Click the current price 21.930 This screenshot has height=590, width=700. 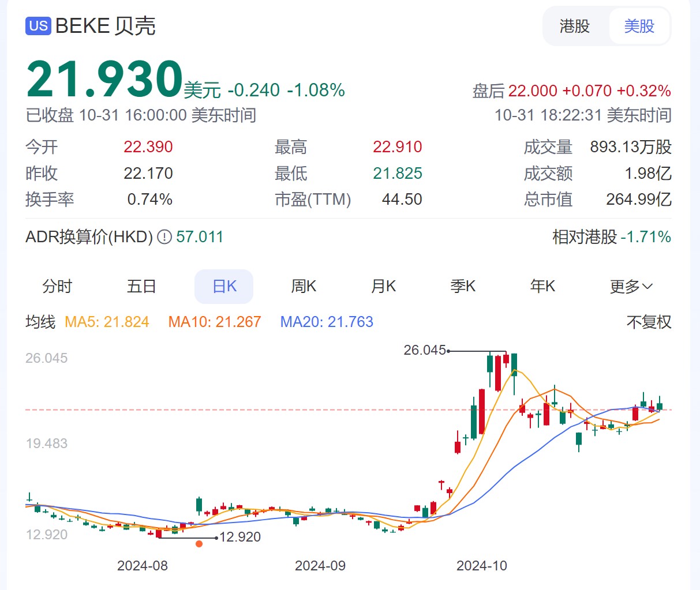[x=104, y=79]
